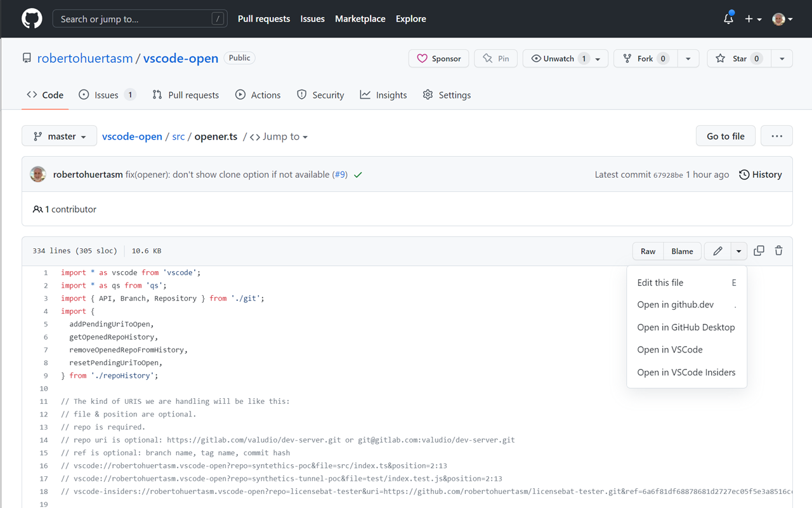This screenshot has width=812, height=508.
Task: Pin this repository
Action: [496, 58]
